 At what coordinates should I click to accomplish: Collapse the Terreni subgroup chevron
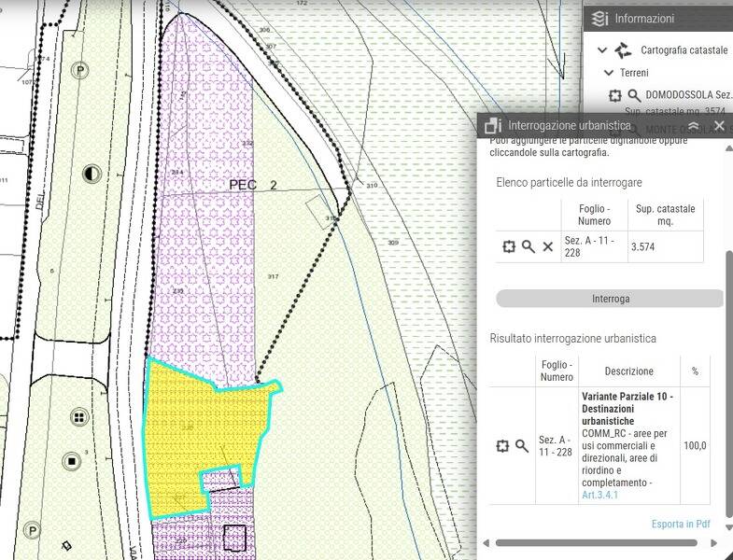click(x=609, y=73)
